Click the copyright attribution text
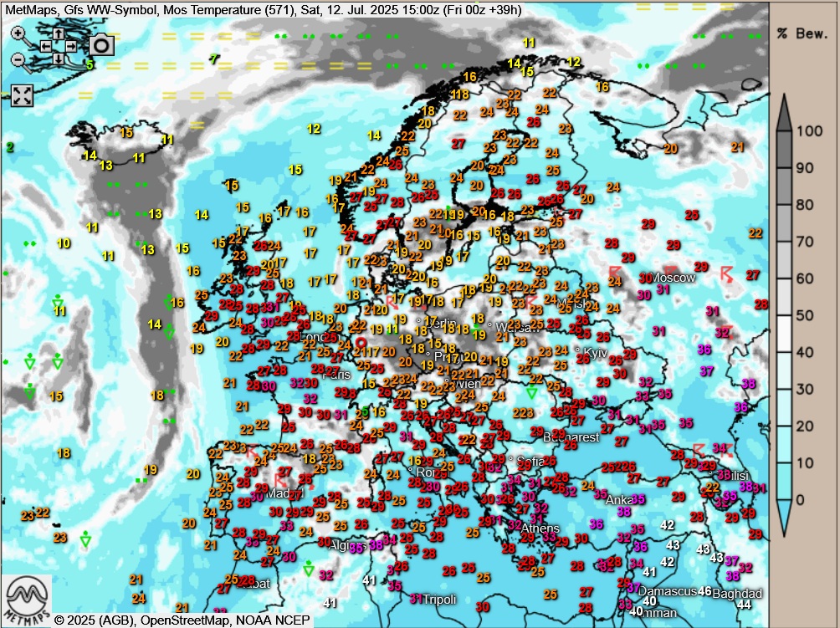 pyautogui.click(x=182, y=620)
